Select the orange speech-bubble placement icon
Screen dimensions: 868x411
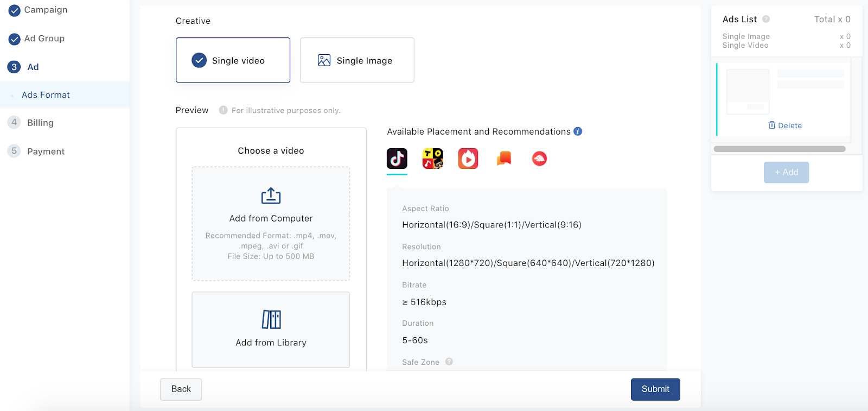pos(504,159)
